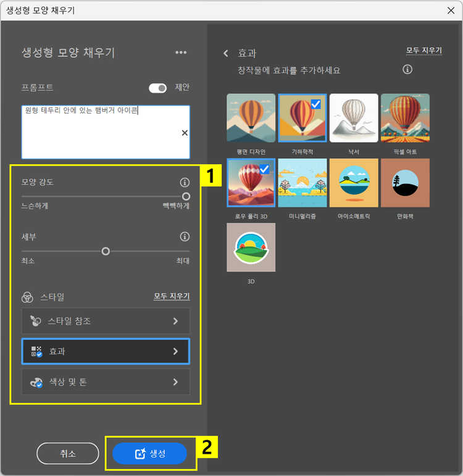Select the 픽셀 아트 effect thumbnail
This screenshot has width=463, height=476.
click(x=406, y=118)
